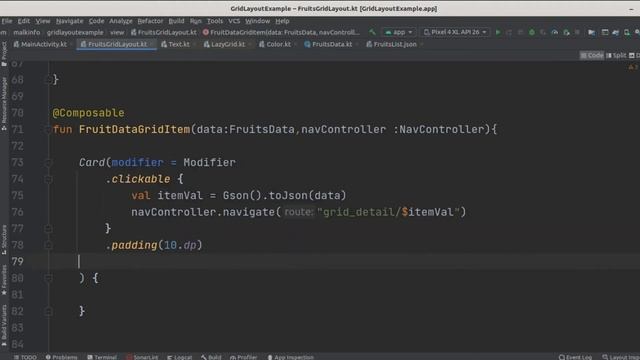Viewport: 640px width, 360px height.
Task: Open the Event Log
Action: 576,357
